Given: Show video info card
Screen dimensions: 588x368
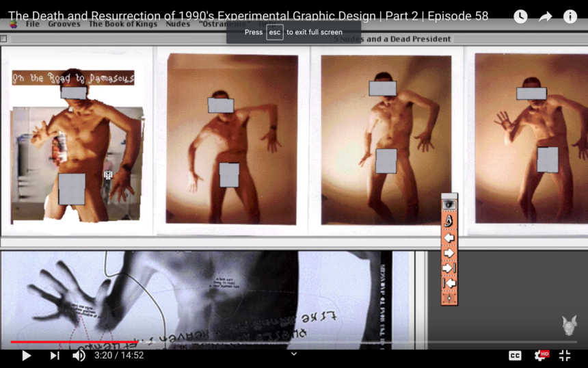Looking at the screenshot, I should point(570,16).
